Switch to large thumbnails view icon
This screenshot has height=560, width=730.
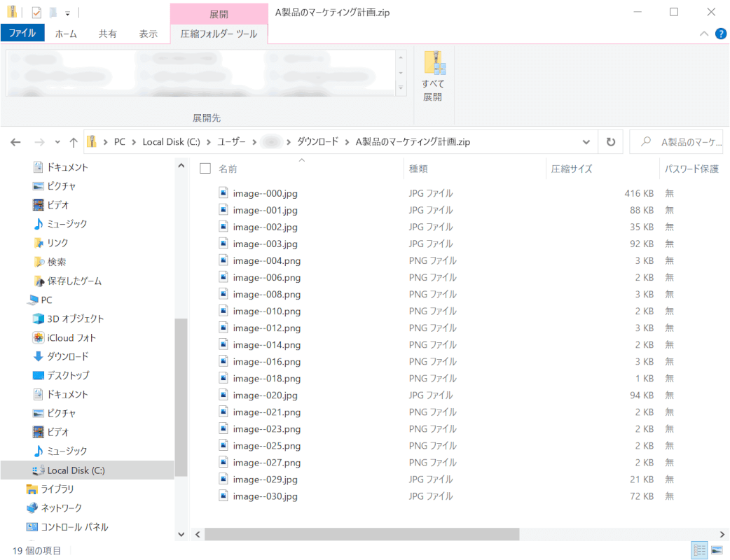tap(716, 550)
